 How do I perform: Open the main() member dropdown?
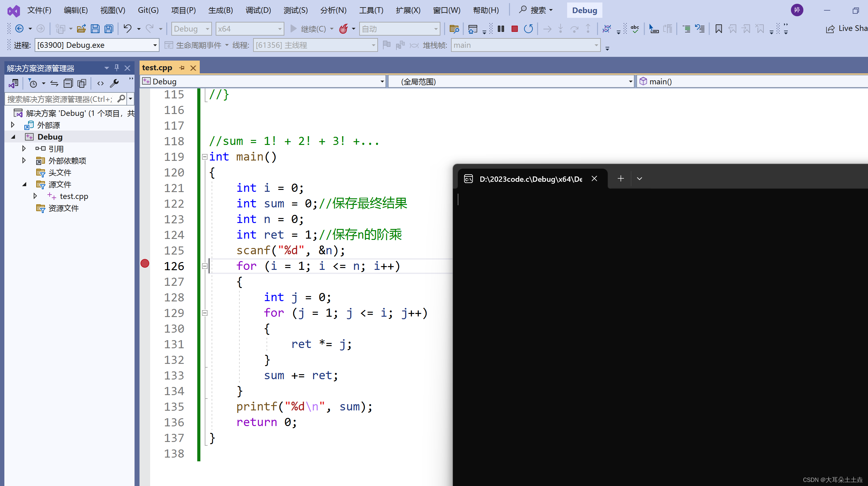[752, 82]
